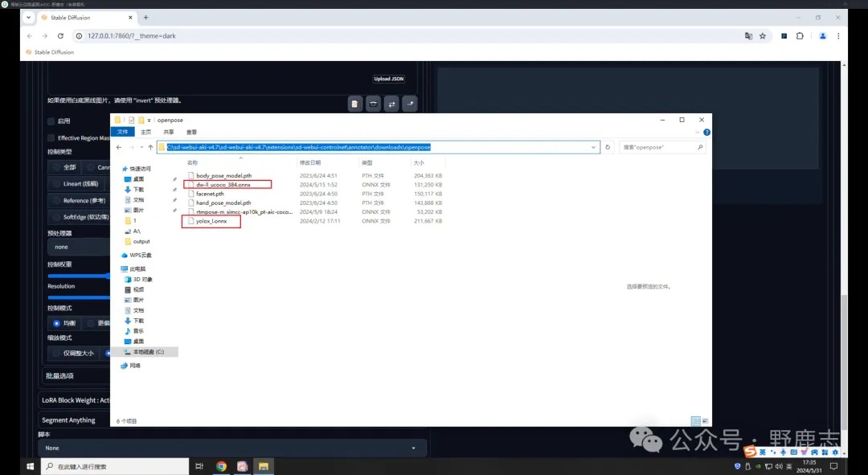This screenshot has height=475, width=868.
Task: Select 仅调整大小 resize mode radio
Action: [56, 353]
